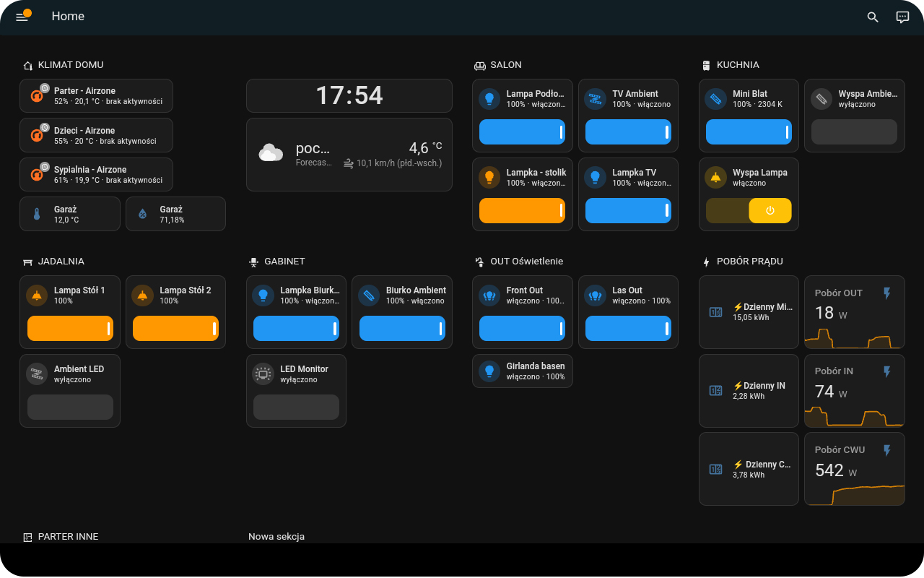
Task: Click the Parter - Airzone thermostat icon
Action: (x=37, y=95)
